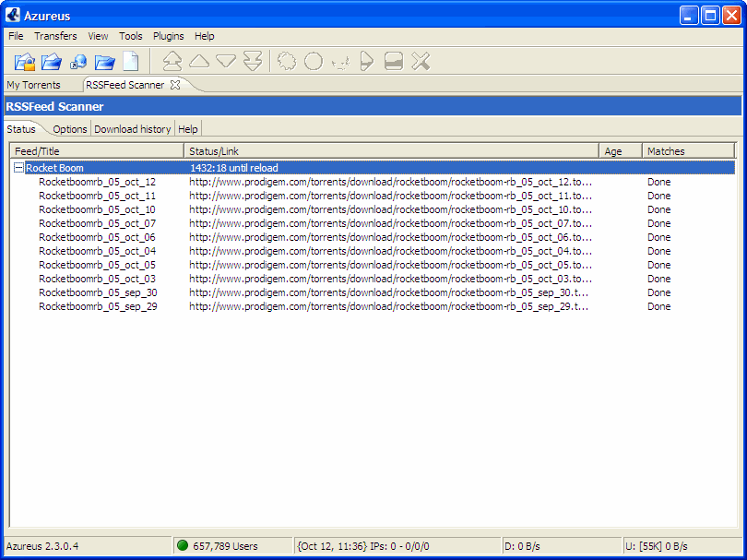Click Done in the Rocketboomrb_05_oct_03 row

point(658,279)
